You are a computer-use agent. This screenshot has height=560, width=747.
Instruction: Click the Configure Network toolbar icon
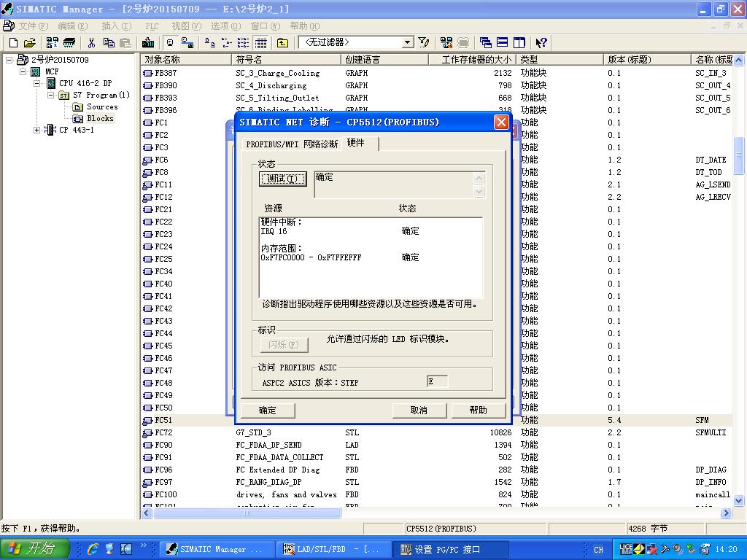[x=446, y=43]
